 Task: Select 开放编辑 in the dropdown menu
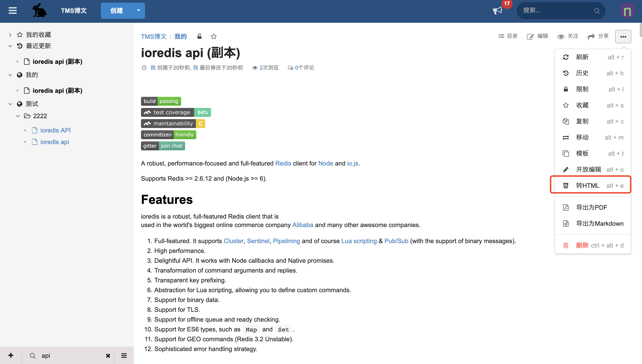coord(593,170)
